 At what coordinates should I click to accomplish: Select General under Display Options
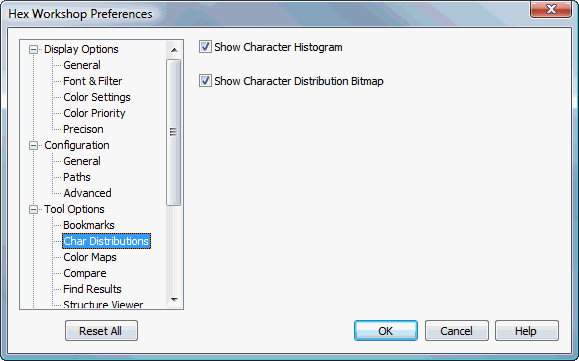tap(82, 65)
